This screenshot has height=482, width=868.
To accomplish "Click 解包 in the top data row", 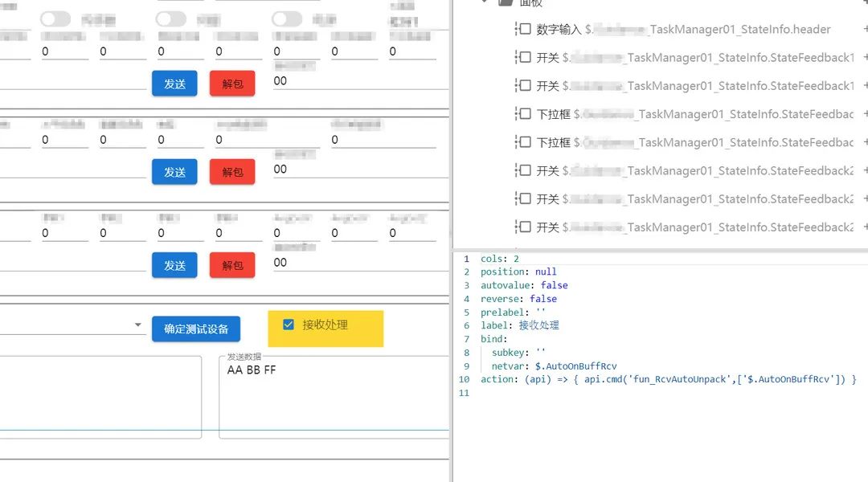I will [232, 84].
